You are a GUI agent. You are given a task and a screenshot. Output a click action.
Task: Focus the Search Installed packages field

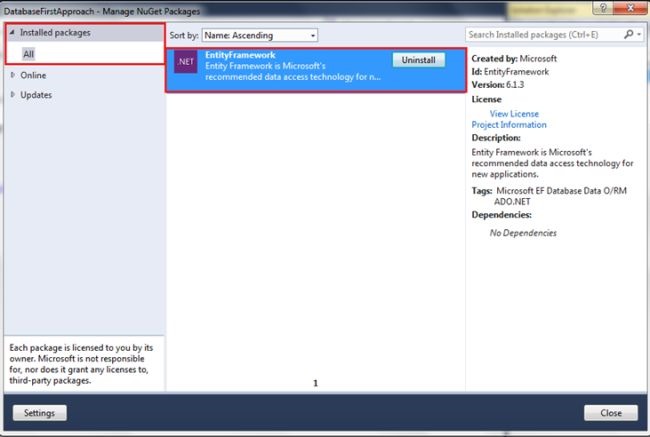pyautogui.click(x=544, y=35)
